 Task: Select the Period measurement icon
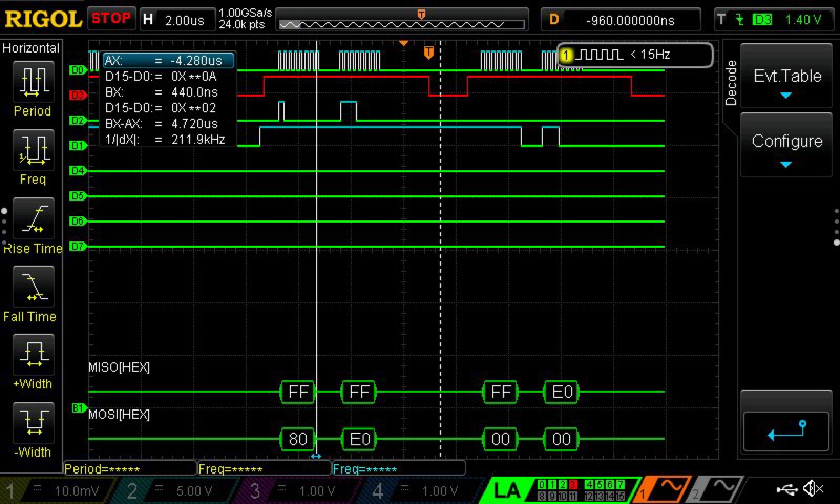(x=33, y=82)
